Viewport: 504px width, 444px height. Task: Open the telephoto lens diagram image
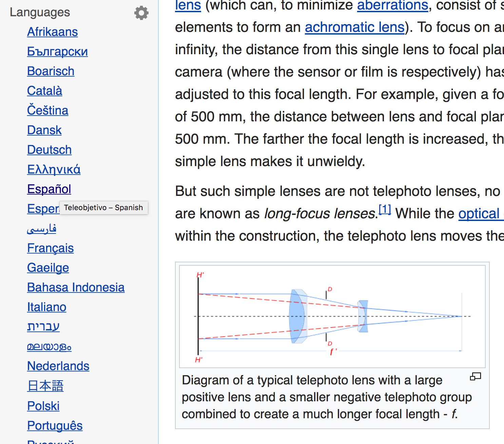332,317
